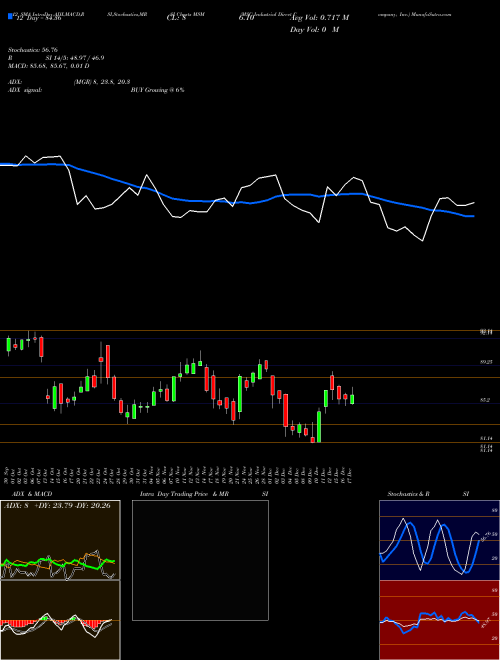Open the MACD histogram chart thumbnail
Screen dimensions: 500x660
coord(60,620)
